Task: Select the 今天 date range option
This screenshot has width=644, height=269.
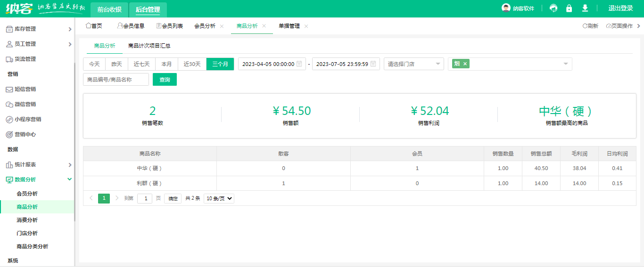Action: [94, 64]
